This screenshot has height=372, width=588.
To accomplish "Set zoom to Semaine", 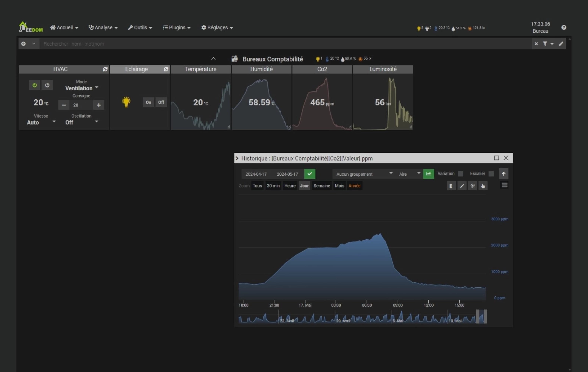I will 322,185.
